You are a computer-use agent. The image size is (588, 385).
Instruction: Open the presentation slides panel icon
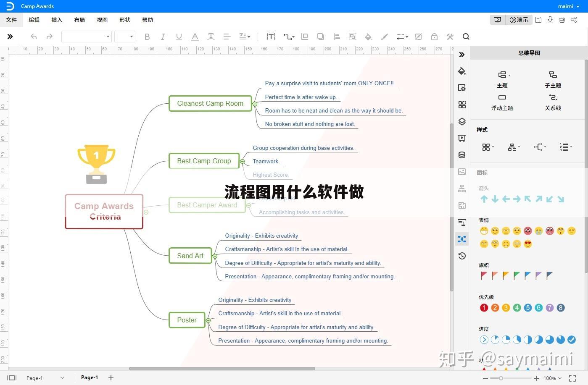(x=462, y=138)
